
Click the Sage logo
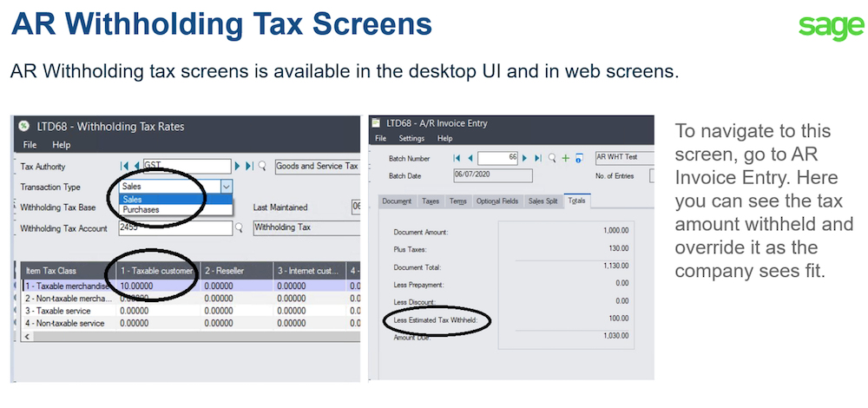tap(831, 27)
